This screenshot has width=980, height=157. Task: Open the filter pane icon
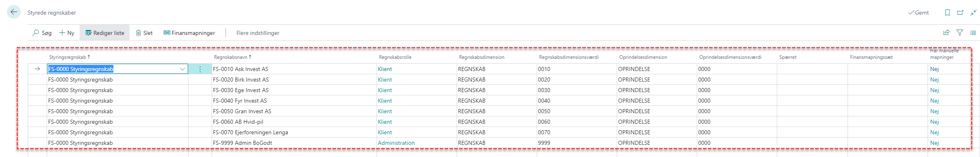960,33
